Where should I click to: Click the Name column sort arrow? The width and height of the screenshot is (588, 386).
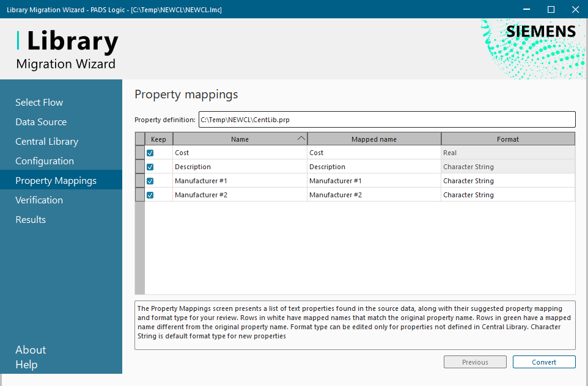[x=301, y=139]
